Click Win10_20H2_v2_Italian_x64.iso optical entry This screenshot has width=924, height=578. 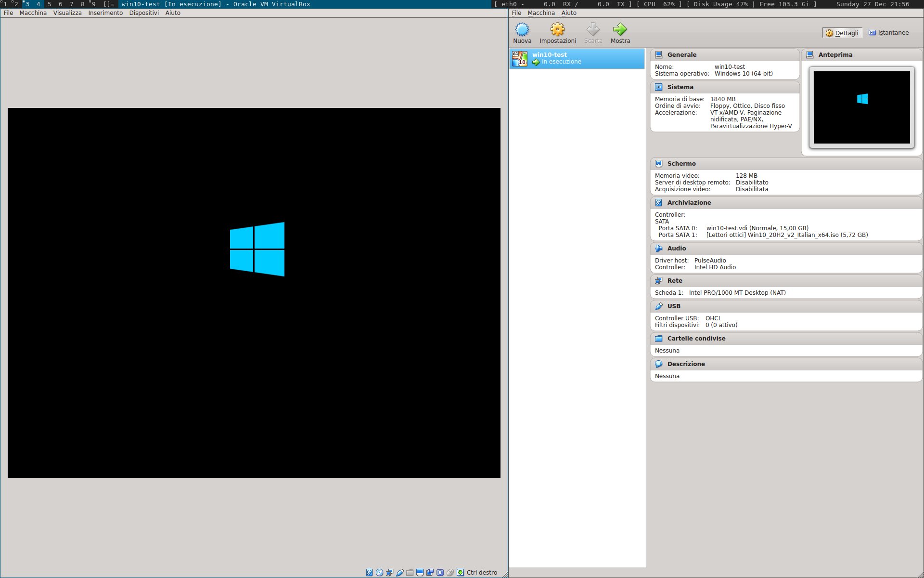[x=787, y=235]
